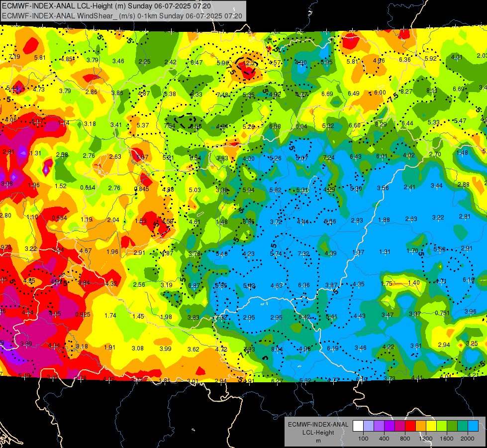Click the wind shear value 4.63

coord(277,285)
